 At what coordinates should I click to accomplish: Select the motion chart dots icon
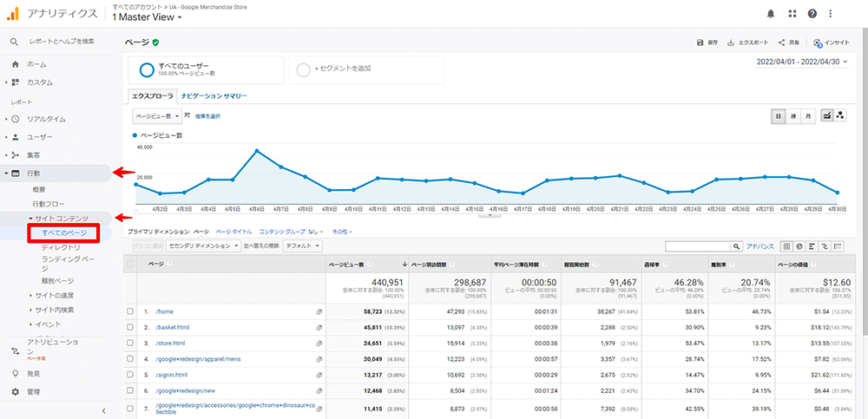(840, 115)
